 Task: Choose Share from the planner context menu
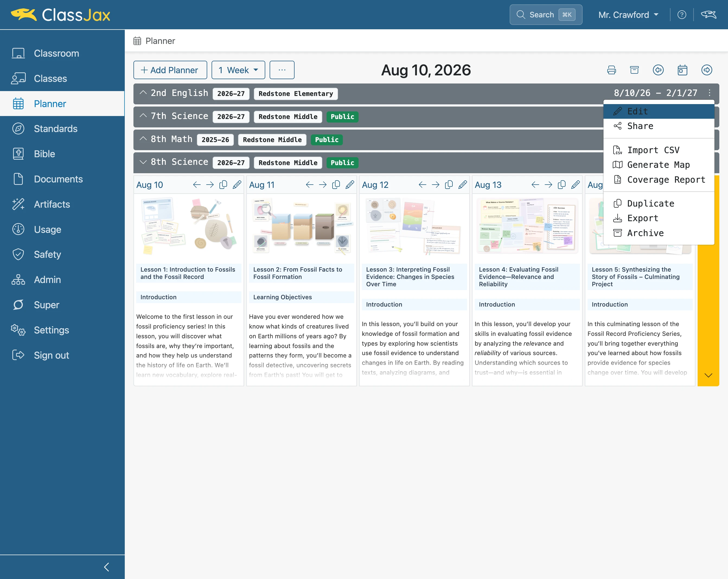(659, 126)
